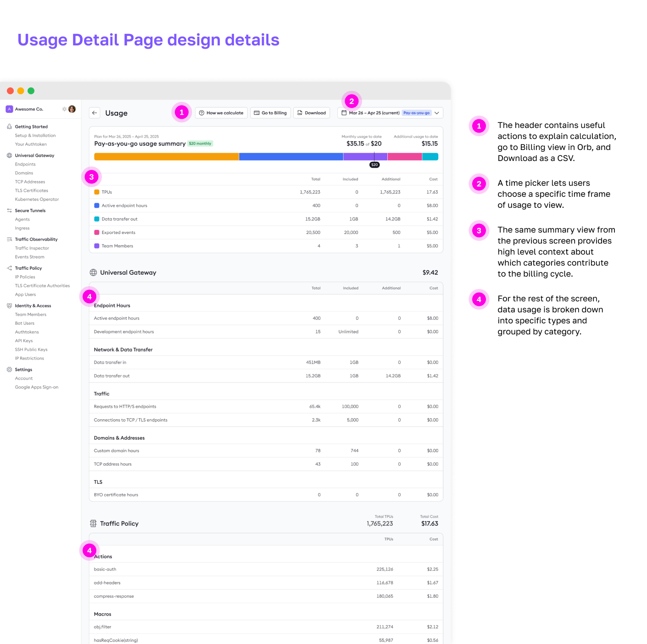Open TLS Certificates in sidebar
The width and height of the screenshot is (647, 644).
coord(31,191)
